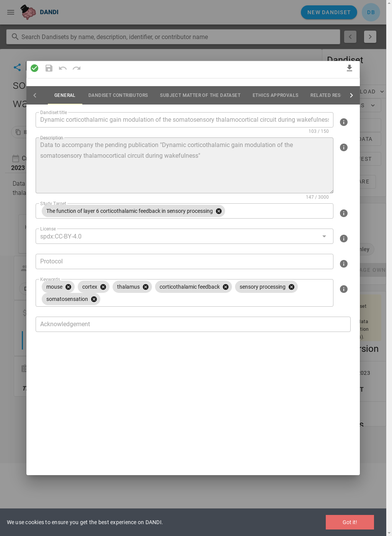Viewport: 392px width, 536px height.
Task: Click the 'thalamus' keyword chip text
Action: coord(128,287)
